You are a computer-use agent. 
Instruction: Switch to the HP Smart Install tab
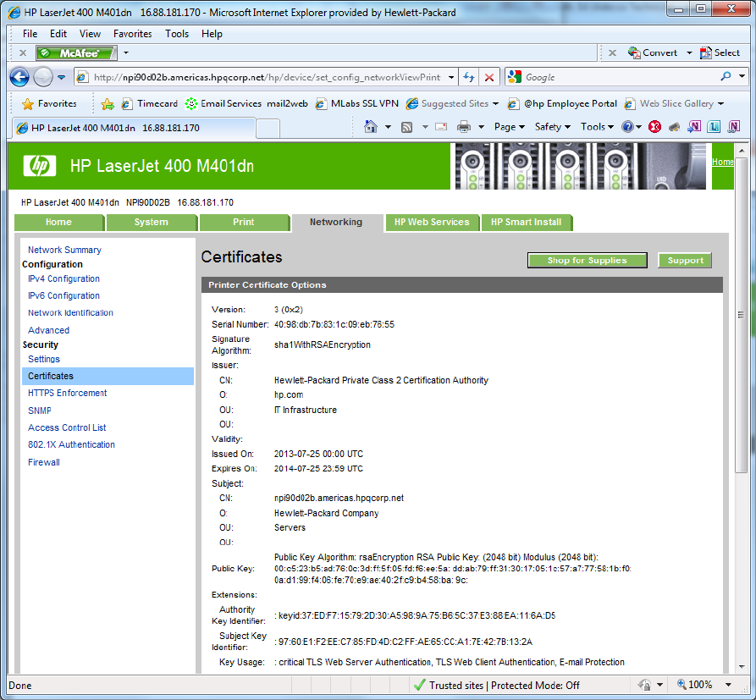click(526, 223)
